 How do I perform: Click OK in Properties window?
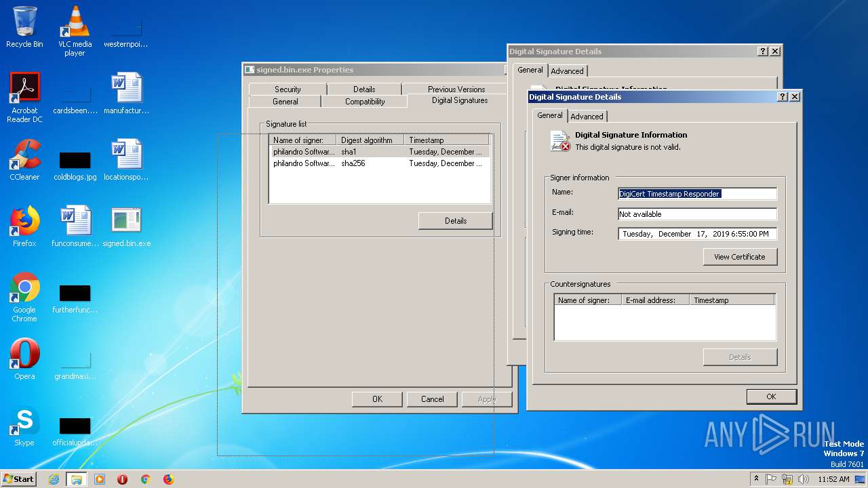click(x=377, y=399)
